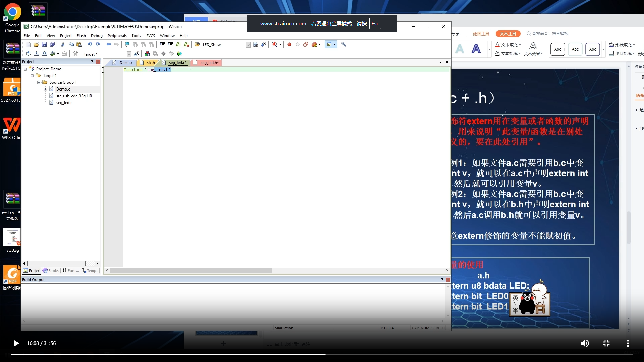Screen dimensions: 644x362
Task: Play the video
Action: [x=16, y=343]
